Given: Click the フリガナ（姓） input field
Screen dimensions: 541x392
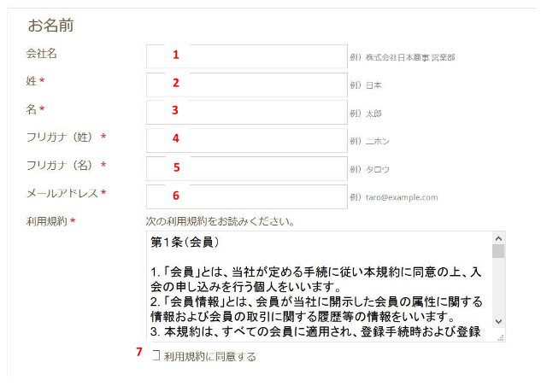Looking at the screenshot, I should (247, 141).
